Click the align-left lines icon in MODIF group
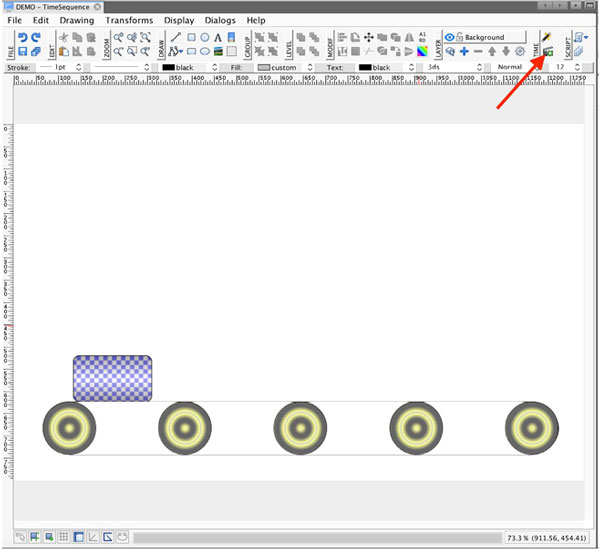The width and height of the screenshot is (600, 549). pyautogui.click(x=342, y=37)
